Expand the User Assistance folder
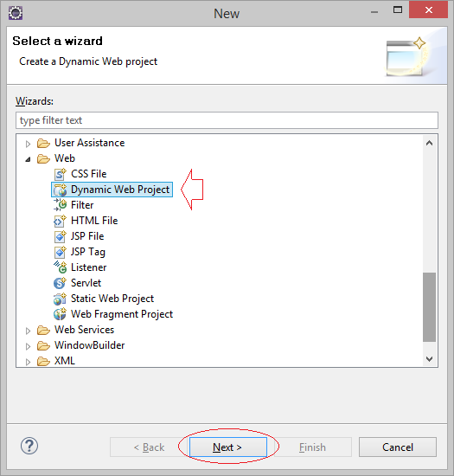This screenshot has width=454, height=476. tap(28, 144)
